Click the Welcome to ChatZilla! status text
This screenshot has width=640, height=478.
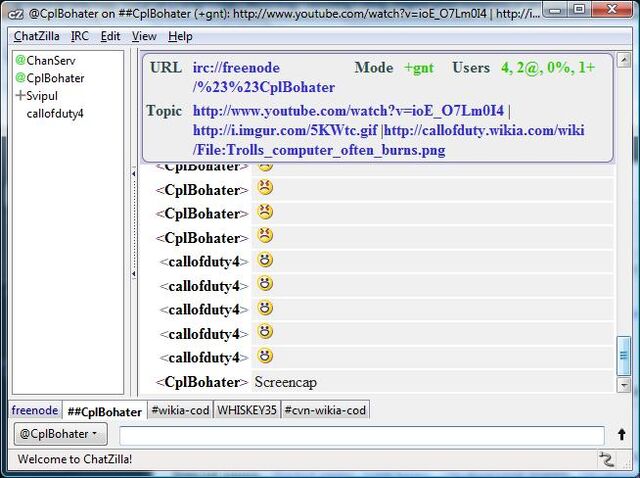[75, 459]
